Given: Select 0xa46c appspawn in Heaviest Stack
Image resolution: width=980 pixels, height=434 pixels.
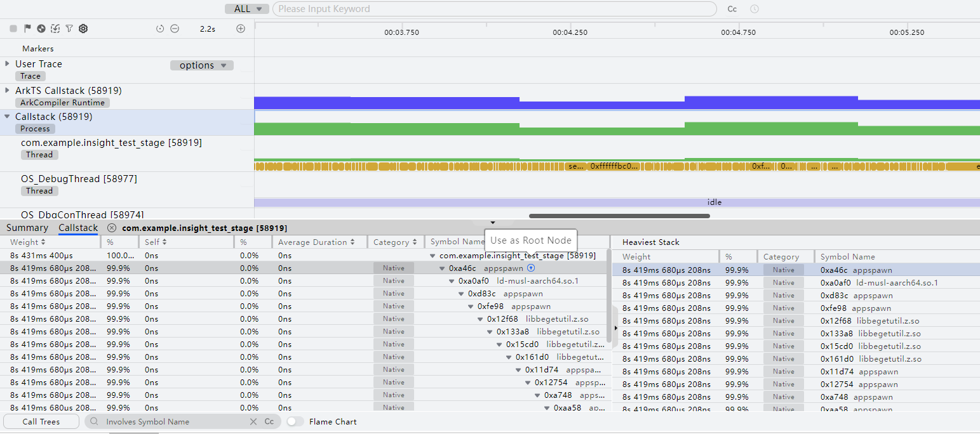Looking at the screenshot, I should point(796,270).
